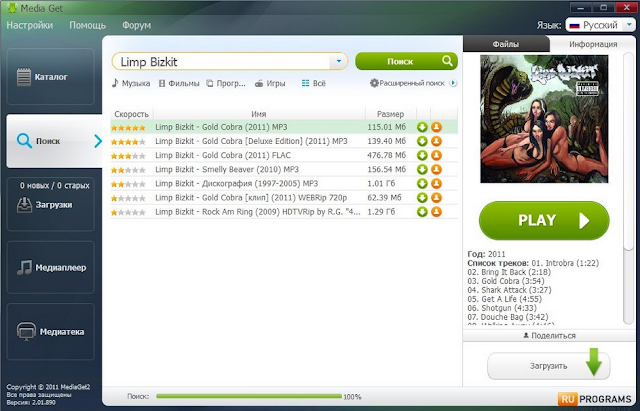Image resolution: width=640 pixels, height=411 pixels.
Task: Download Gold Cobra (2011) FLAC
Action: pyautogui.click(x=422, y=155)
